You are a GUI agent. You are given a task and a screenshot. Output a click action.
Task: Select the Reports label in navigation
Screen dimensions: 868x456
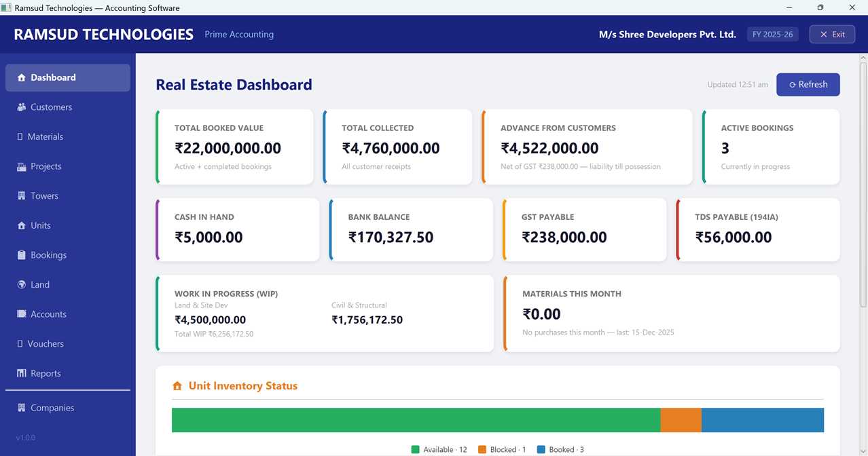tap(46, 373)
